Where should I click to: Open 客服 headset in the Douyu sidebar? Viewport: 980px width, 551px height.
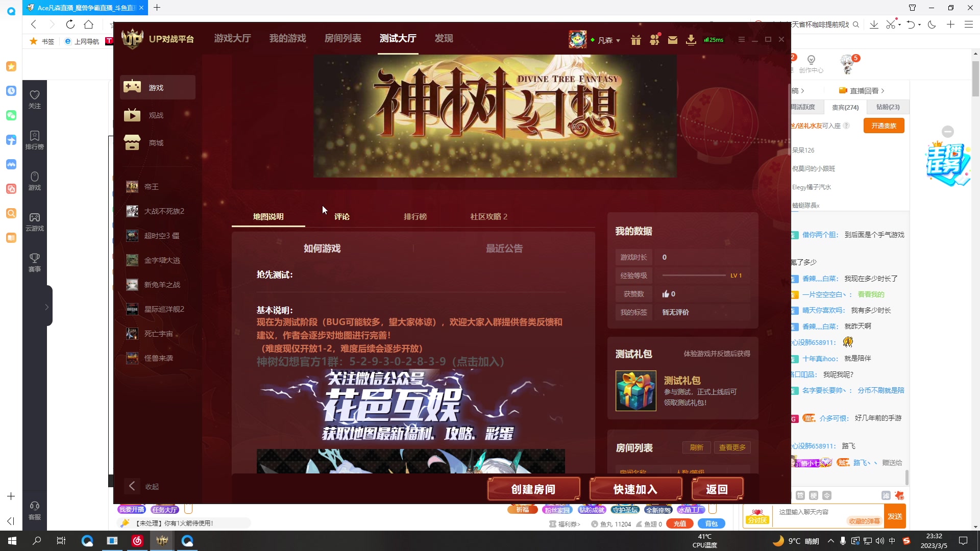click(35, 511)
